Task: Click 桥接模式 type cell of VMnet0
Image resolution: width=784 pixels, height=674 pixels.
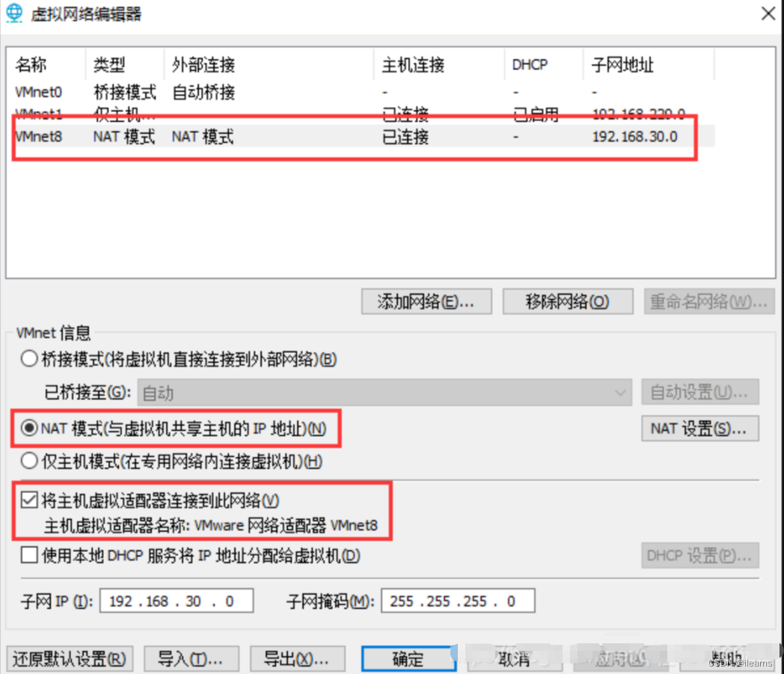Action: pos(125,92)
